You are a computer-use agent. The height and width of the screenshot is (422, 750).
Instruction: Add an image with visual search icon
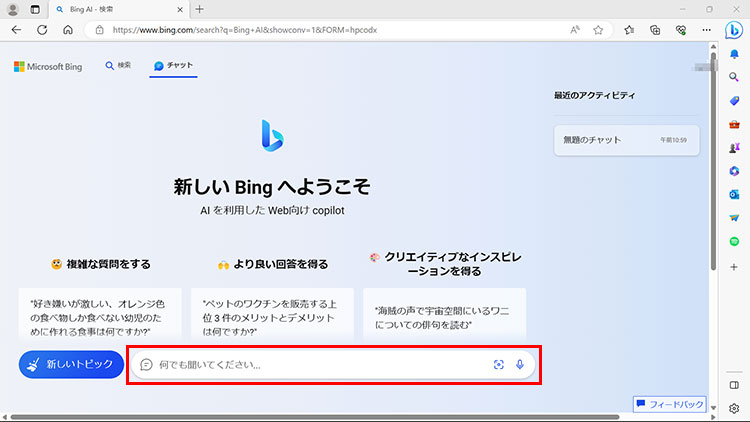498,365
